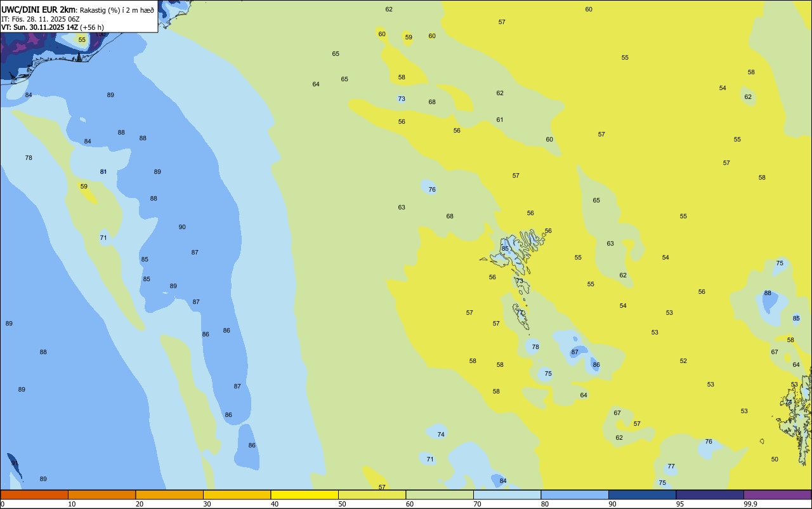Click the 90 humidity value on the map
This screenshot has width=812, height=509.
[182, 227]
